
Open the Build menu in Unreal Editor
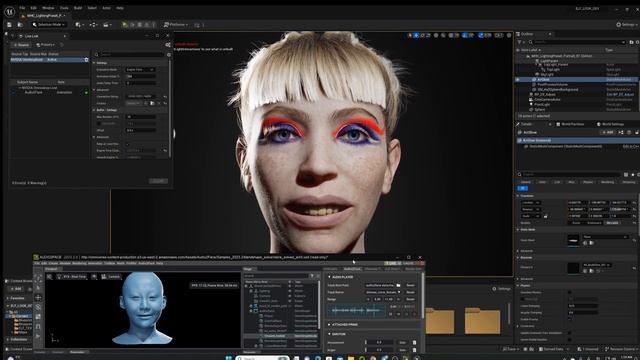click(78, 8)
